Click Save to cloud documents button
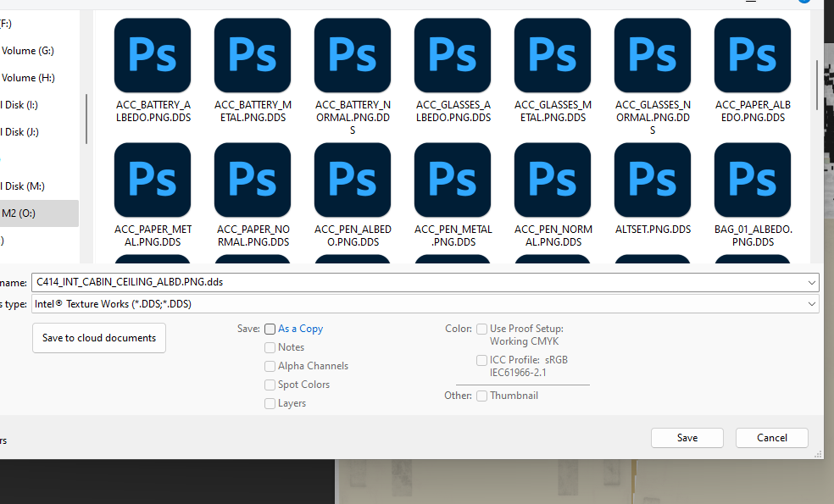This screenshot has width=834, height=504. 99,338
